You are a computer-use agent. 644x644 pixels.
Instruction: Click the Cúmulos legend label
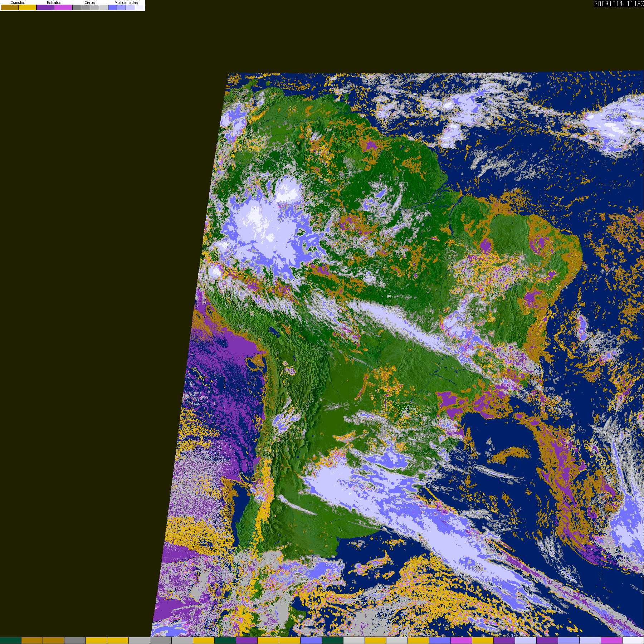tap(18, 3)
